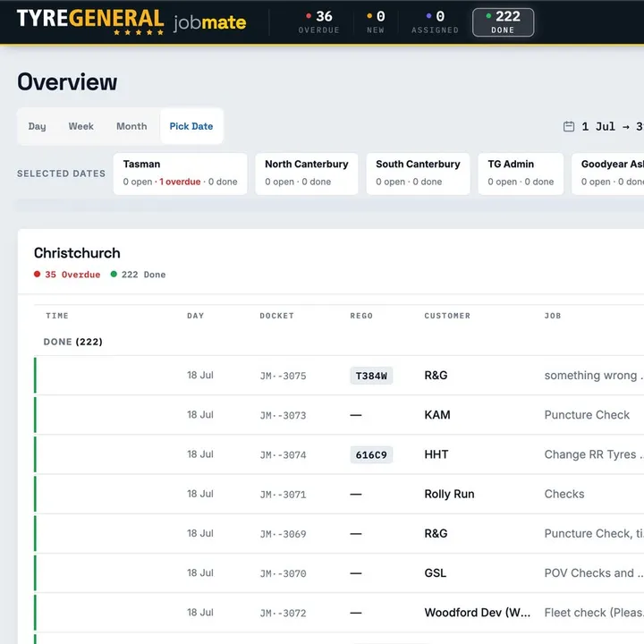
Task: Click the JOB column header
Action: [553, 316]
